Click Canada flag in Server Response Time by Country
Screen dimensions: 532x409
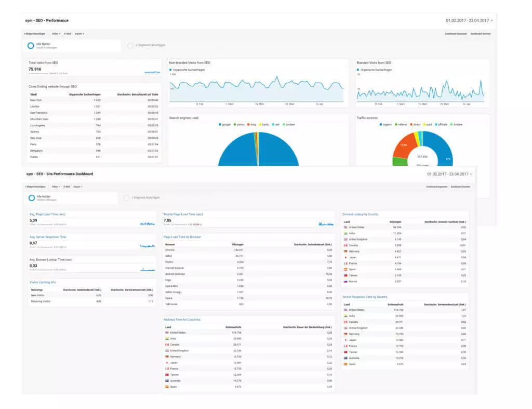pos(345,322)
